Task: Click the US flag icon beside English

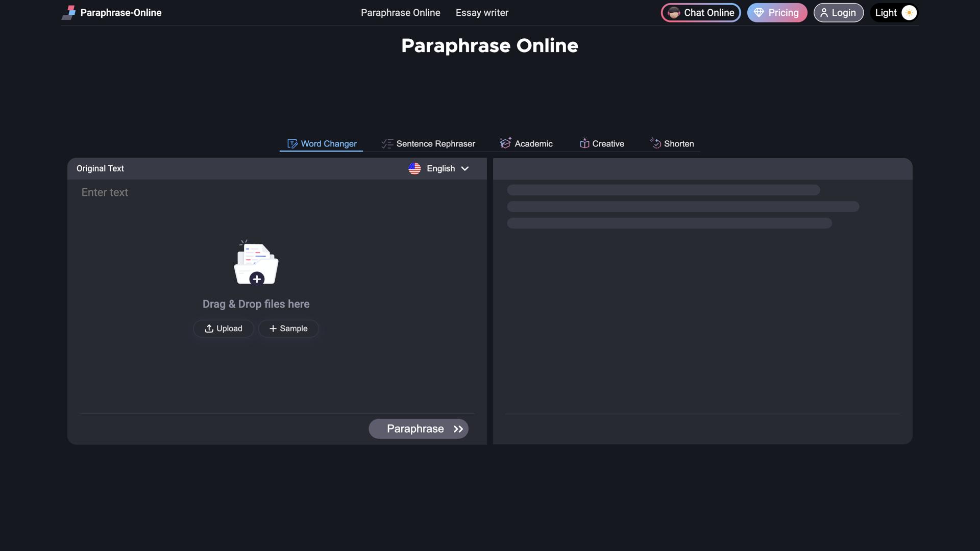Action: click(x=414, y=168)
